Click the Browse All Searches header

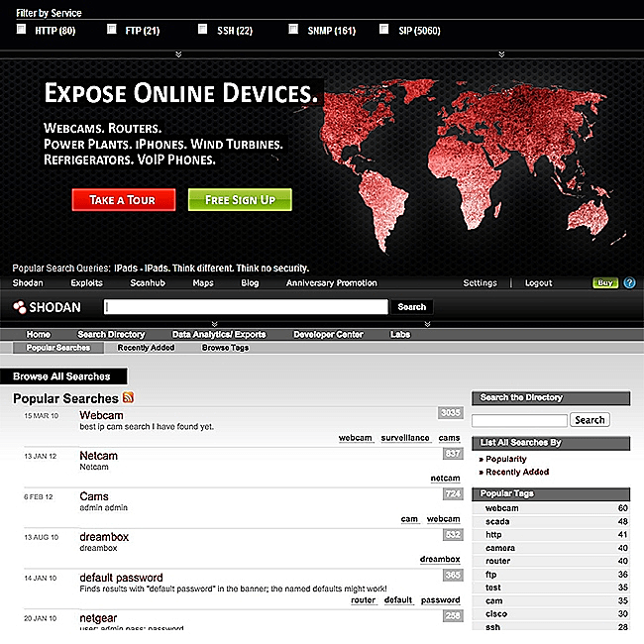point(63,376)
